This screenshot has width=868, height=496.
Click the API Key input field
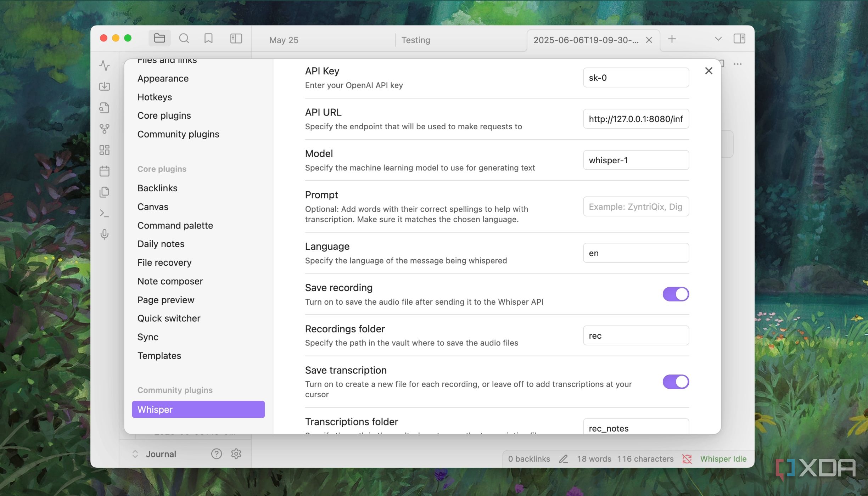click(636, 78)
